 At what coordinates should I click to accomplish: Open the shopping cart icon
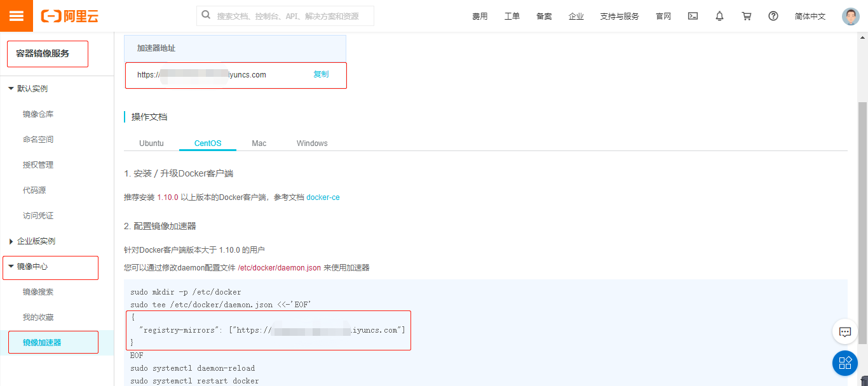(x=747, y=16)
